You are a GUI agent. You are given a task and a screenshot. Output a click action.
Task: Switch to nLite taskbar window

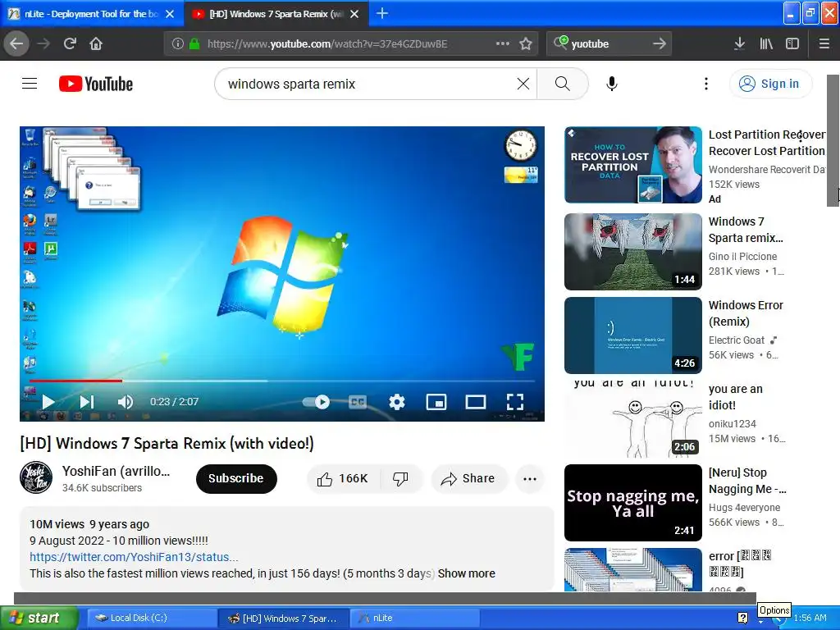pyautogui.click(x=414, y=618)
